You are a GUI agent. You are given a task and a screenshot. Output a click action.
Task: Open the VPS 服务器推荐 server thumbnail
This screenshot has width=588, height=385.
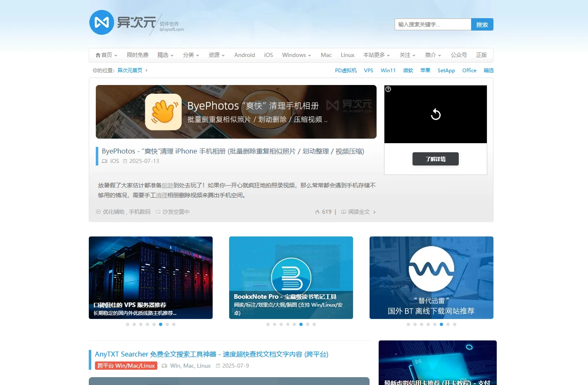[x=151, y=278]
